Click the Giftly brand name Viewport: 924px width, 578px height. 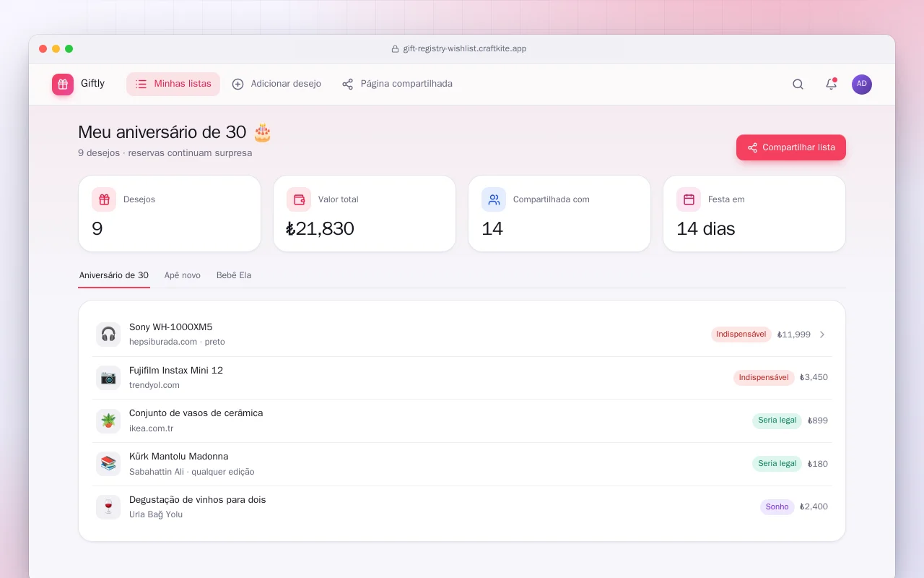tap(92, 84)
